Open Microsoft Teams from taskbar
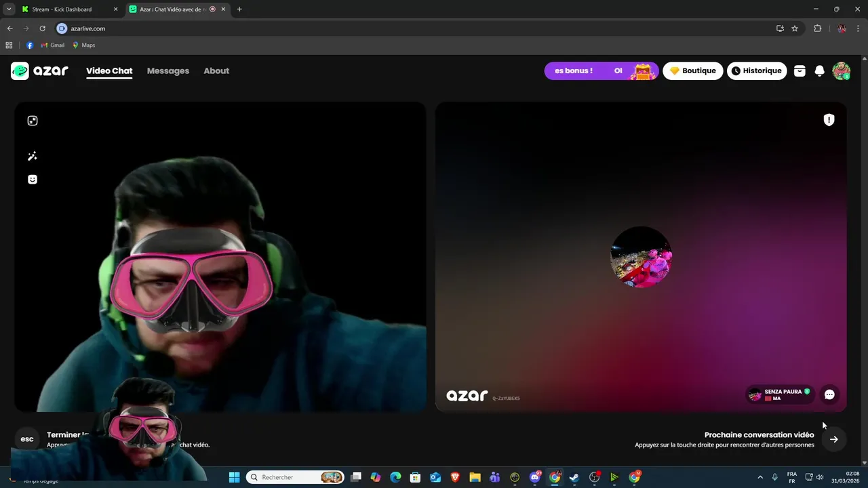868x488 pixels. pos(495,477)
